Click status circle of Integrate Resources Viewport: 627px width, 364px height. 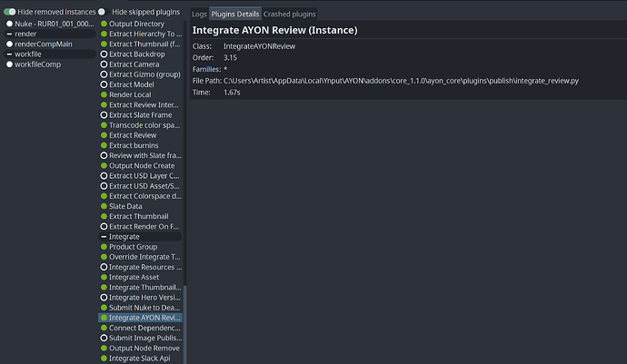[104, 267]
